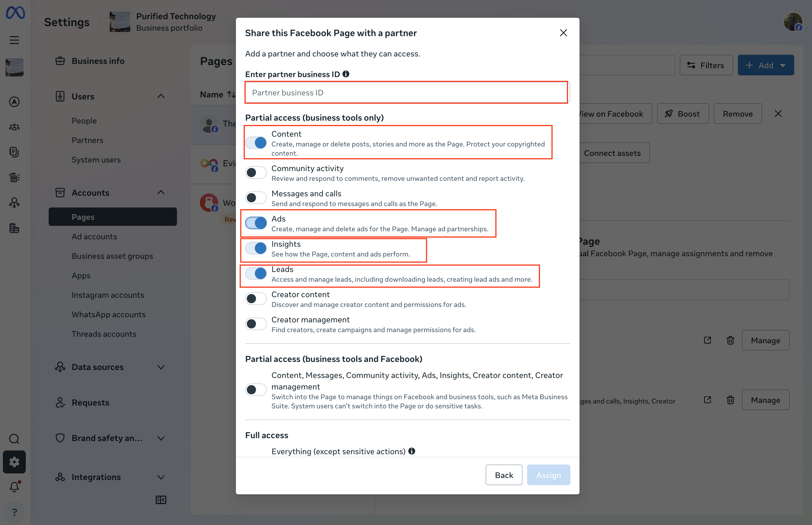Image resolution: width=812 pixels, height=525 pixels.
Task: Toggle off Leads access
Action: point(256,273)
